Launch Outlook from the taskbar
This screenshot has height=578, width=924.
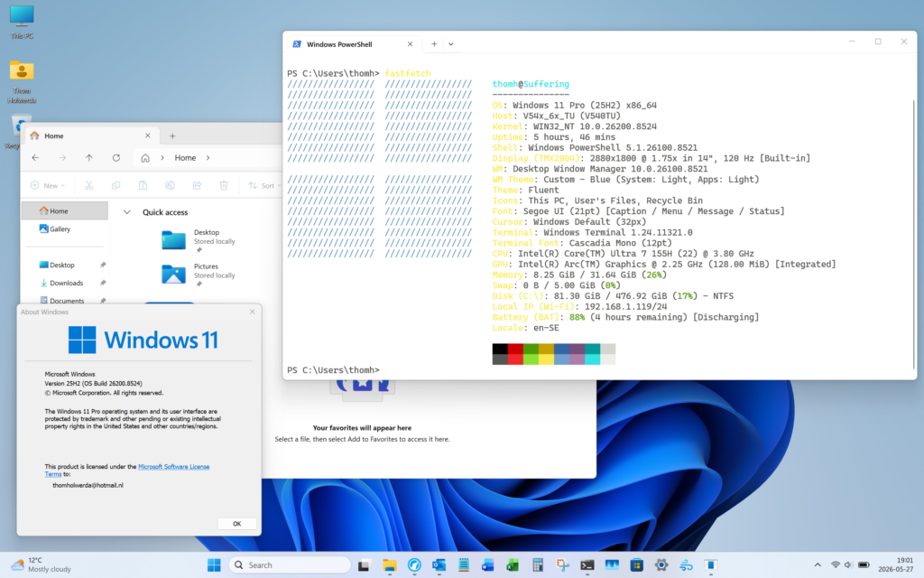click(439, 565)
